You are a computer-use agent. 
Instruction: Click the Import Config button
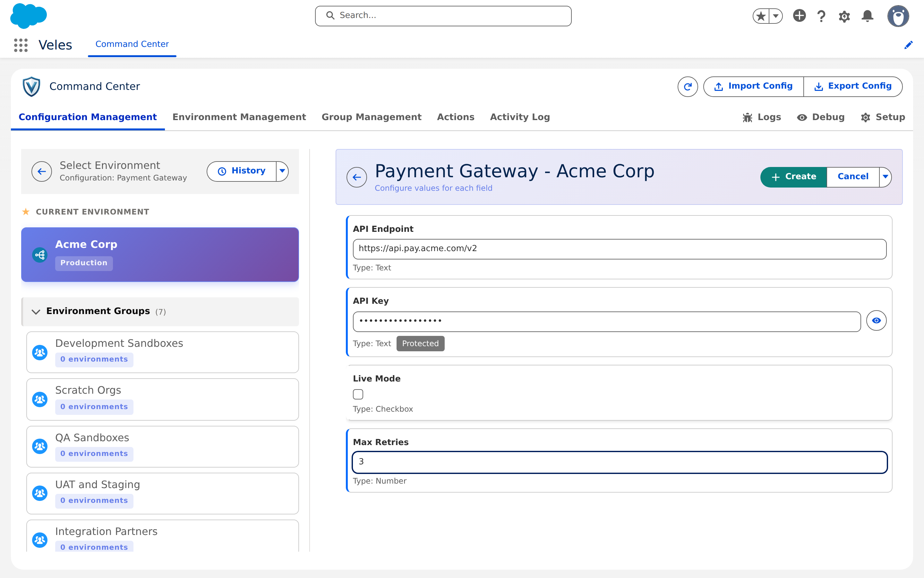[x=753, y=87]
